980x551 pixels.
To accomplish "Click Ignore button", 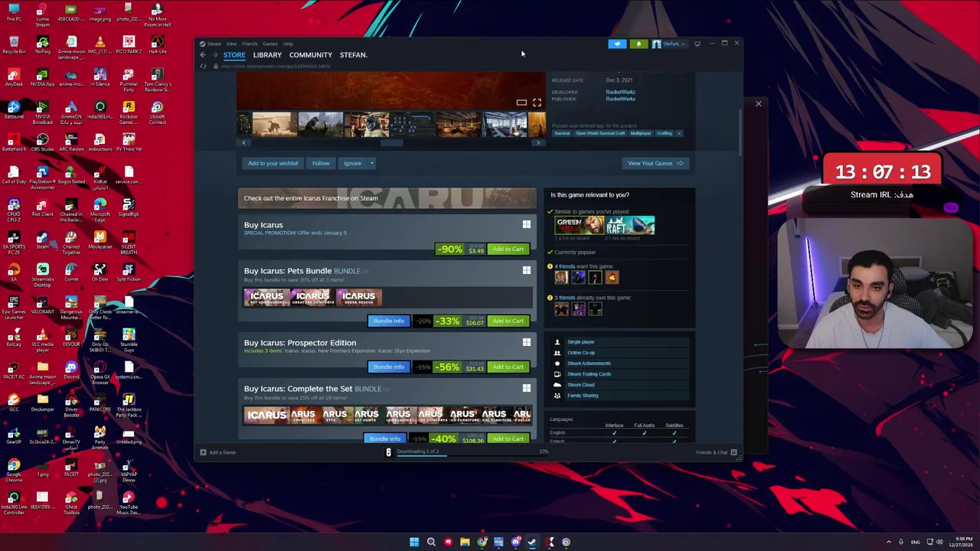I will 352,163.
